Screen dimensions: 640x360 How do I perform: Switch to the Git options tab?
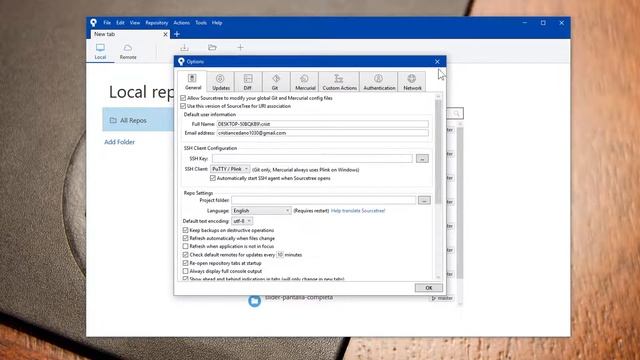tap(276, 82)
